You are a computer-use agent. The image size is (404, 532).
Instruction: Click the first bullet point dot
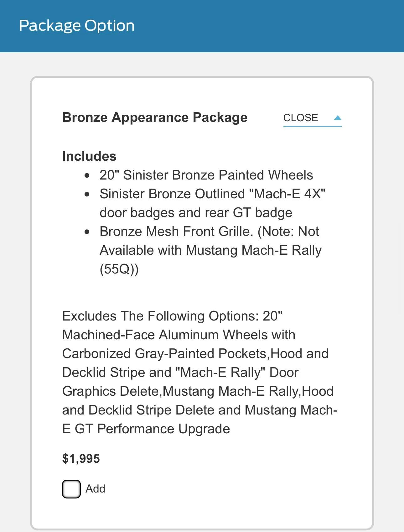[x=87, y=175]
